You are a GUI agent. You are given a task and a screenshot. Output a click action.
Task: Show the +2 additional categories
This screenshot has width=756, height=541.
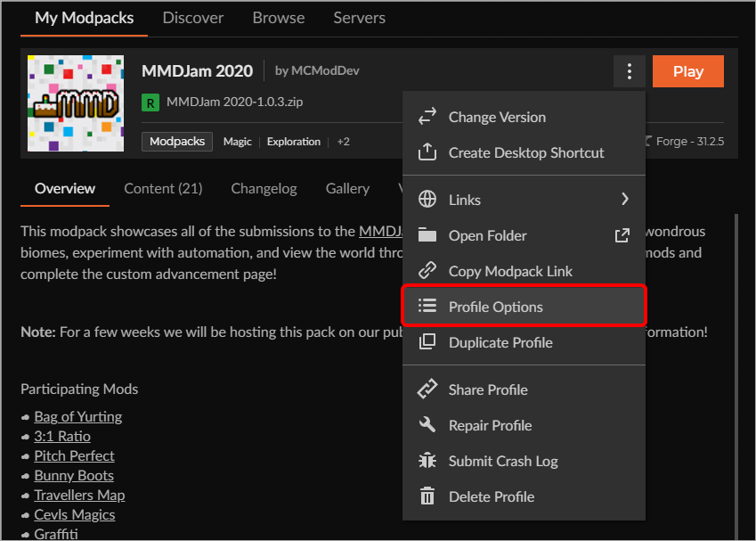[344, 142]
